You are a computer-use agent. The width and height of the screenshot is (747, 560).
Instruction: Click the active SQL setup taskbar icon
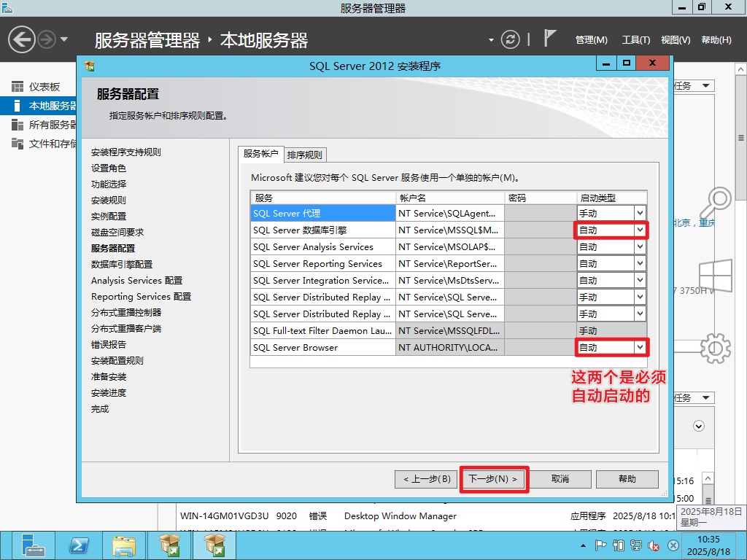coord(214,545)
